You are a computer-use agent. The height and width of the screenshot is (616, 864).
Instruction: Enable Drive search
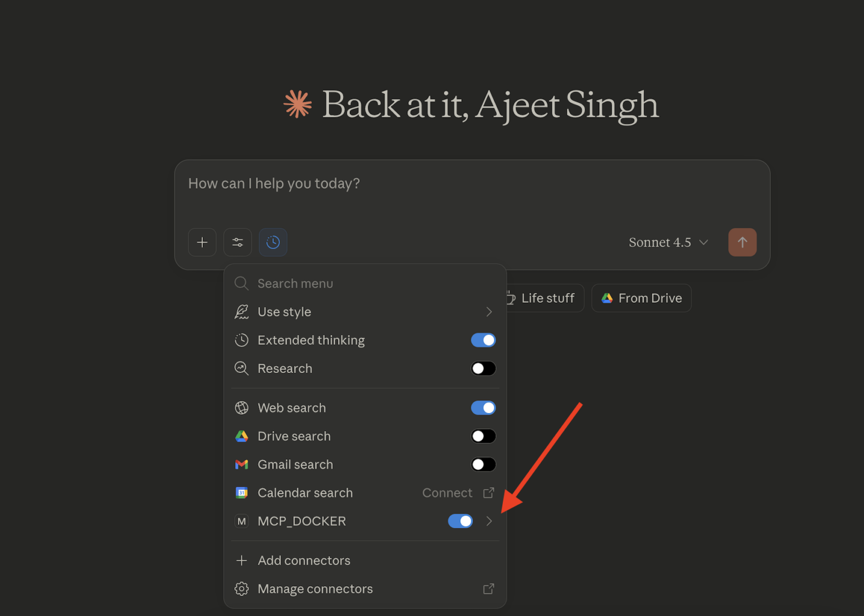click(x=483, y=436)
